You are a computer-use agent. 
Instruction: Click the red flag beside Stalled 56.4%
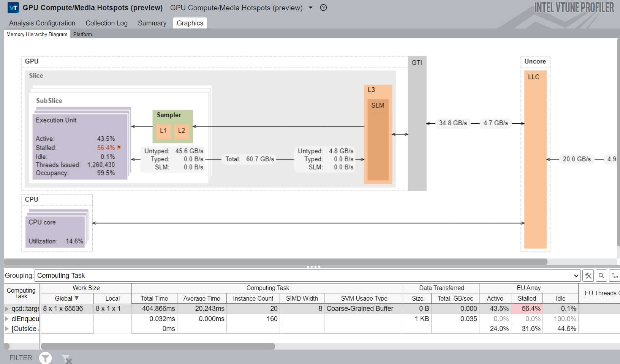(119, 147)
